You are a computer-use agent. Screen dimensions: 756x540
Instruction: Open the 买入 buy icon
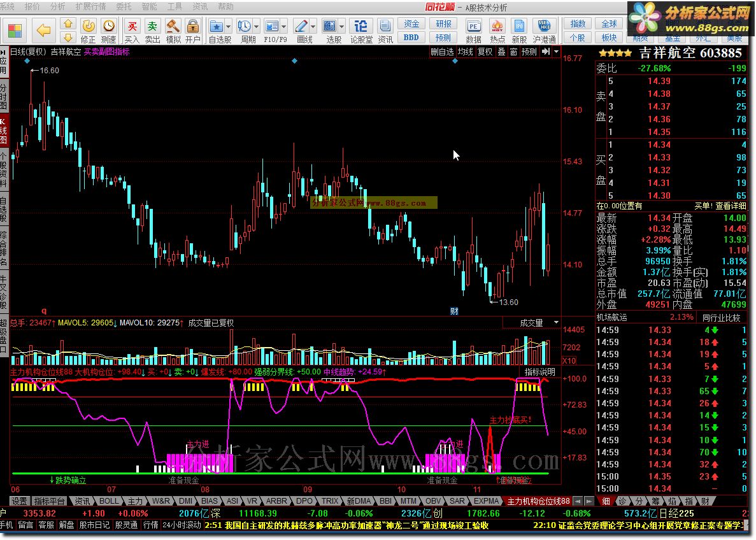(132, 31)
